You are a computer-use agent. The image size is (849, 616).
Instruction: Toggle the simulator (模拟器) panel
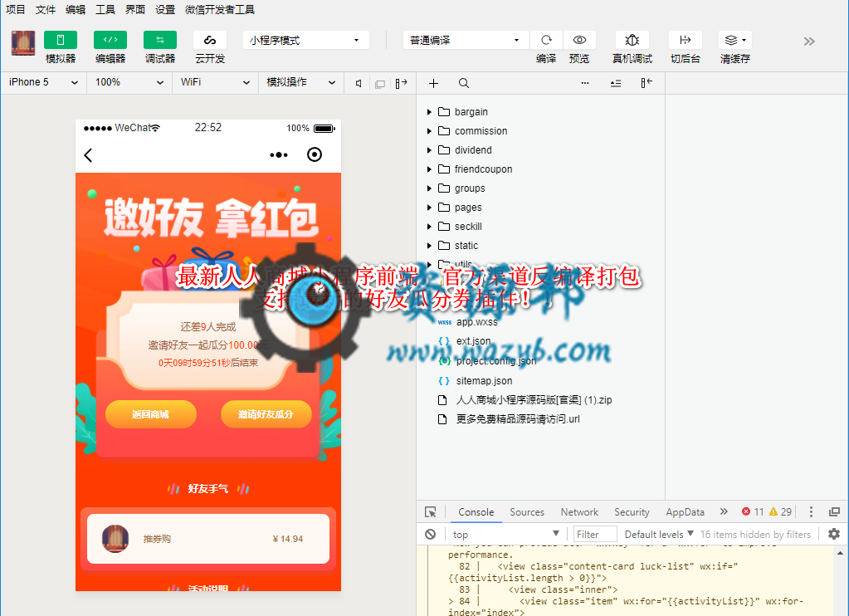pyautogui.click(x=60, y=40)
